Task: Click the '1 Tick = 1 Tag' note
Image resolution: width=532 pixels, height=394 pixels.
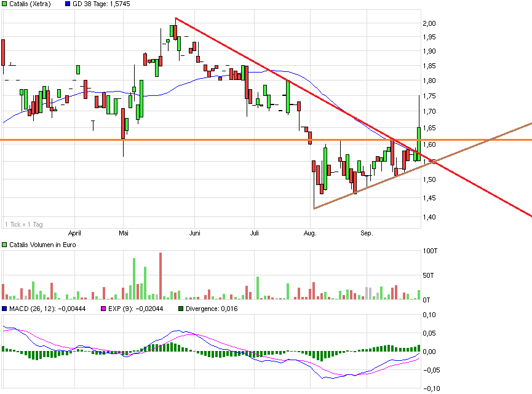Action: (x=24, y=224)
